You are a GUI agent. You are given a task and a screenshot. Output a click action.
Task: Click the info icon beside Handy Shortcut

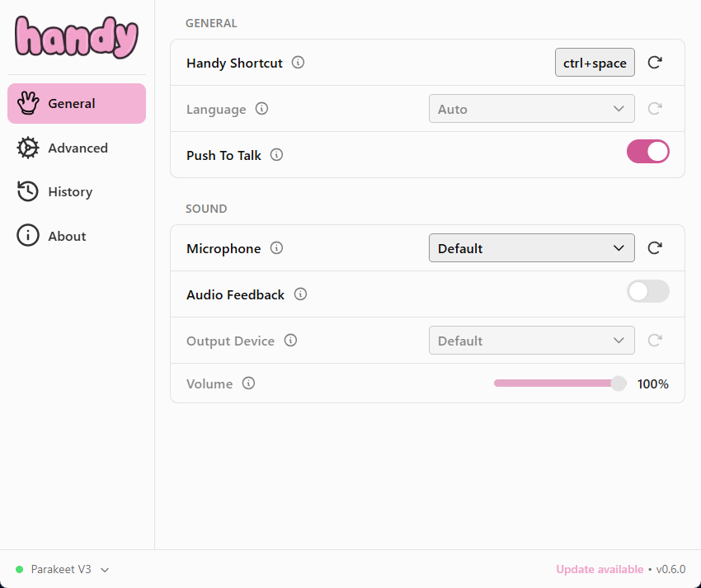click(299, 63)
